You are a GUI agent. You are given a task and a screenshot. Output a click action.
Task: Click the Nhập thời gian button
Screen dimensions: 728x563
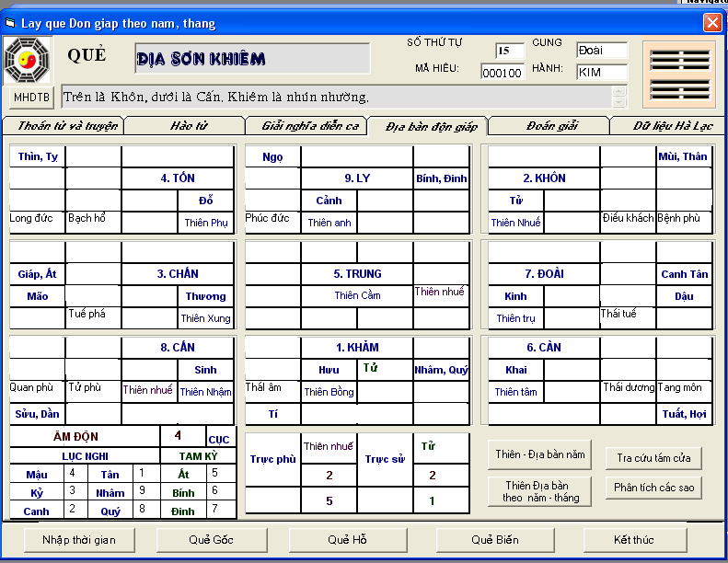[x=79, y=539]
